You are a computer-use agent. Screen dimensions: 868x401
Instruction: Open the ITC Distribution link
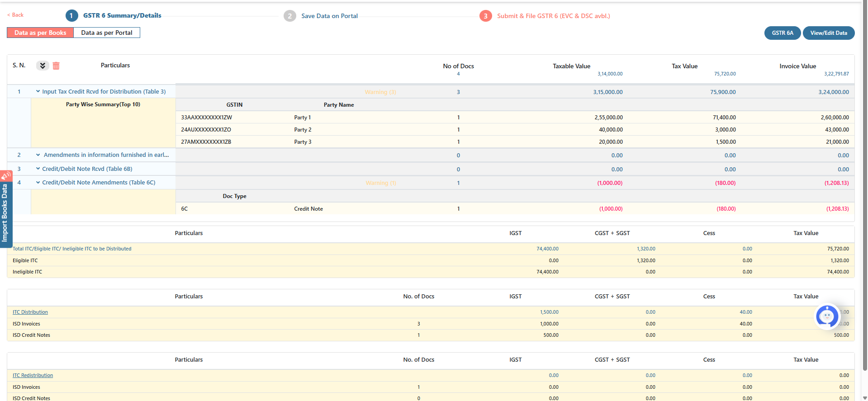click(30, 312)
